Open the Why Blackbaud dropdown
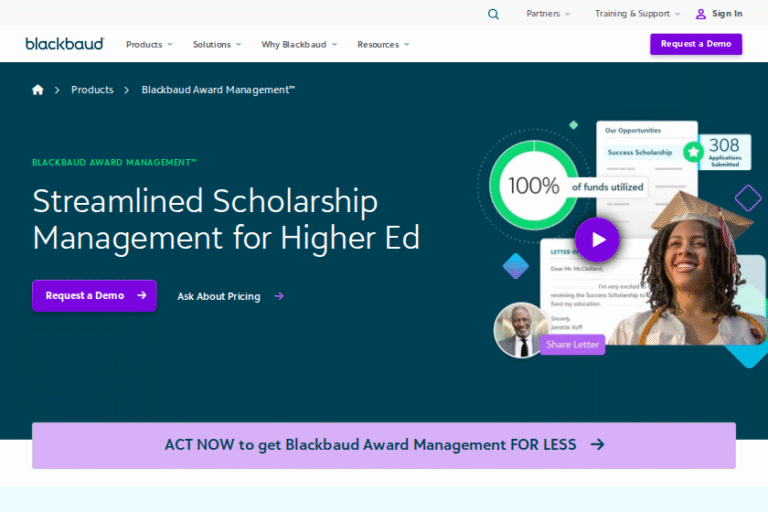The width and height of the screenshot is (768, 512). point(299,44)
